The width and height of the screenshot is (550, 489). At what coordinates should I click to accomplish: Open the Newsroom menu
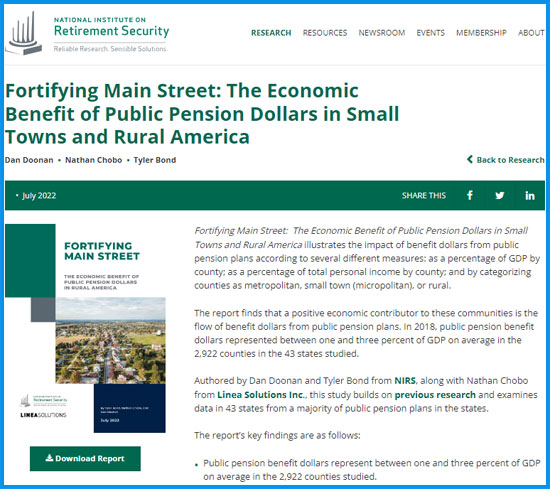point(382,33)
